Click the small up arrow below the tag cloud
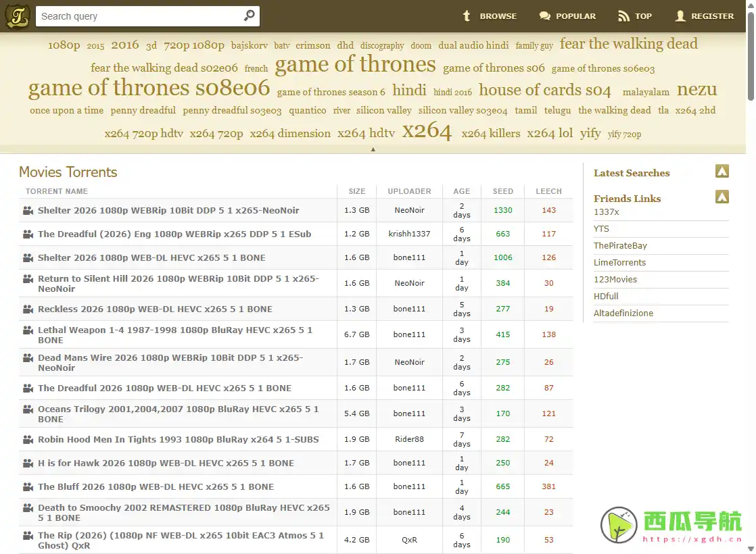The width and height of the screenshot is (756, 554). click(x=373, y=149)
